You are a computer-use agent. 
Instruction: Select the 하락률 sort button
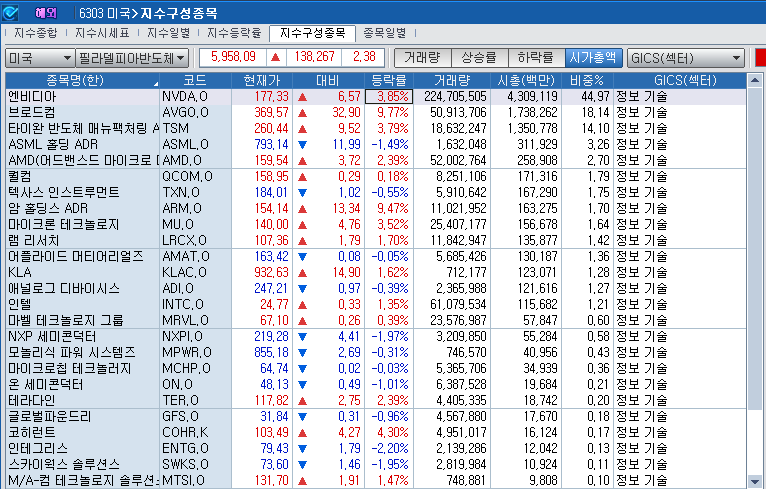536,58
